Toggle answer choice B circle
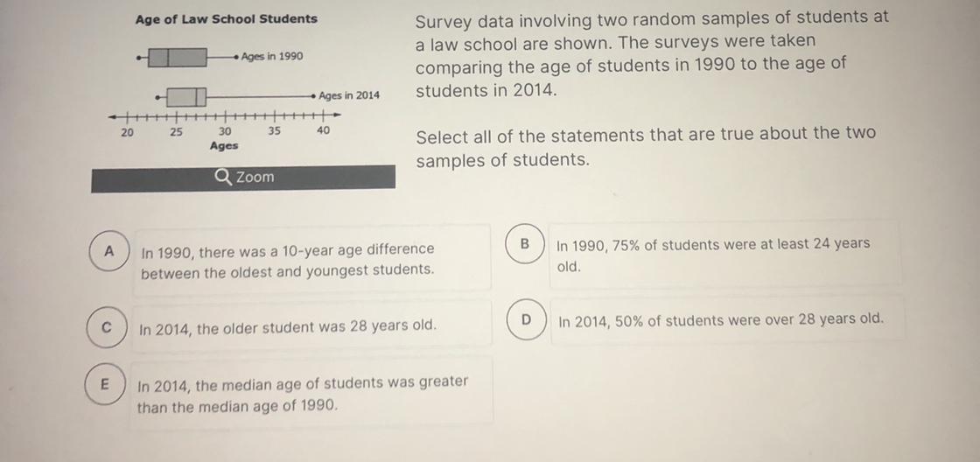The image size is (980, 462). point(526,243)
